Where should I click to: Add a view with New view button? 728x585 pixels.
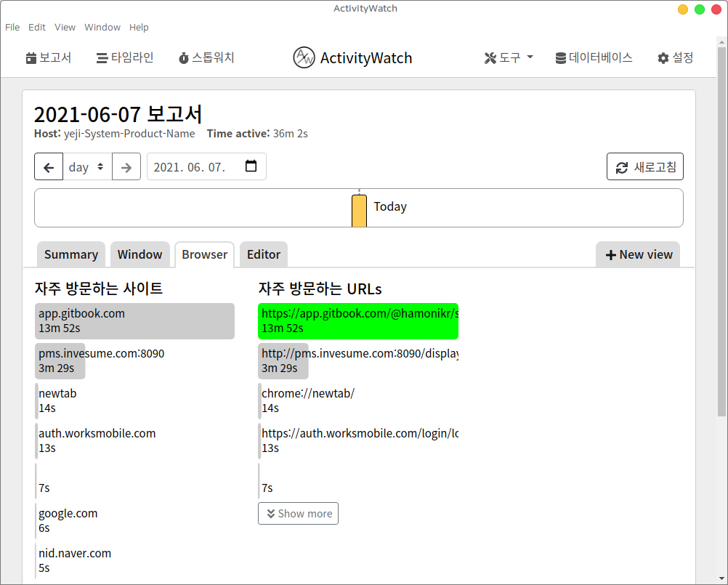[639, 255]
